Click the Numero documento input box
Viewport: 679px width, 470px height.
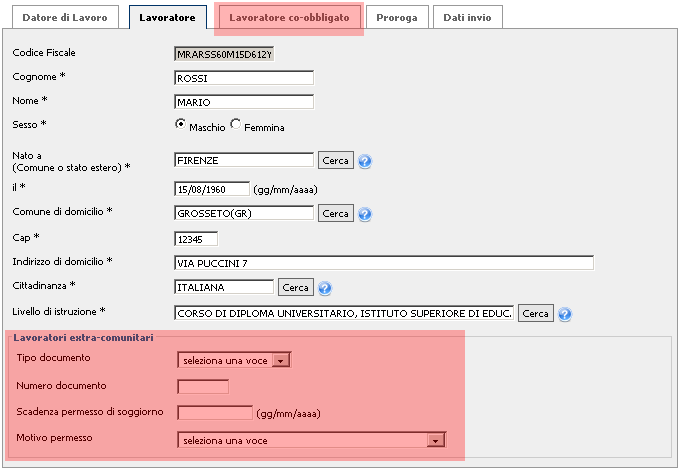[203, 386]
